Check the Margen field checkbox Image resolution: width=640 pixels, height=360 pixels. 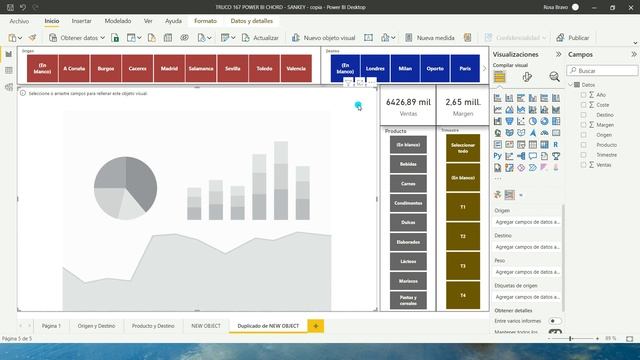click(x=583, y=125)
